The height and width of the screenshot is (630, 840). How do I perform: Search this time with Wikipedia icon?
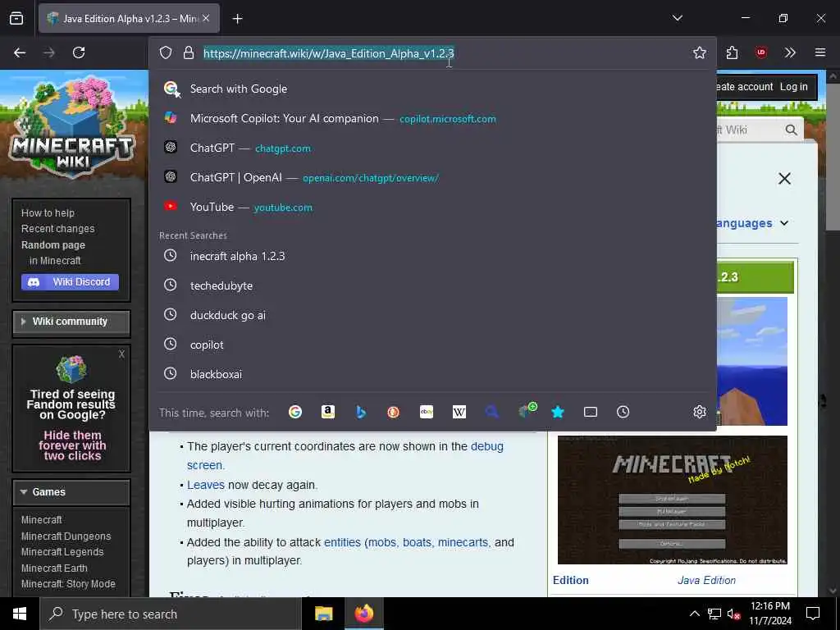(459, 412)
